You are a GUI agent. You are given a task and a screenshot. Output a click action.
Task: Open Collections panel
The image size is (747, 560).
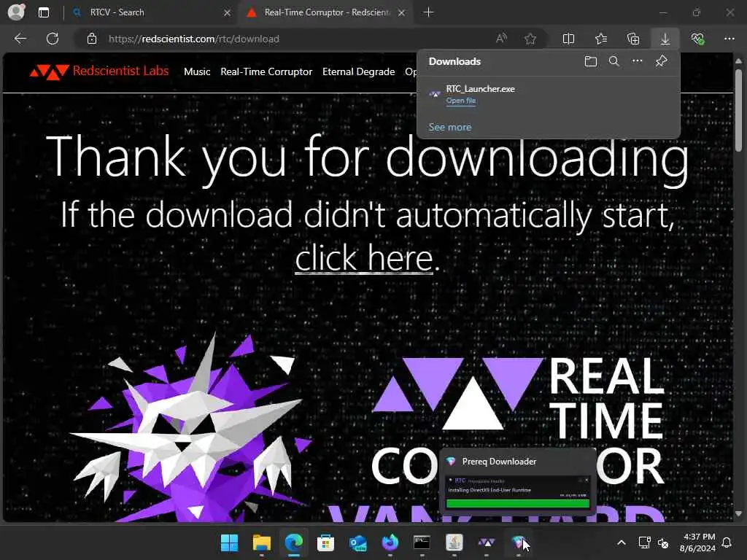coord(633,39)
